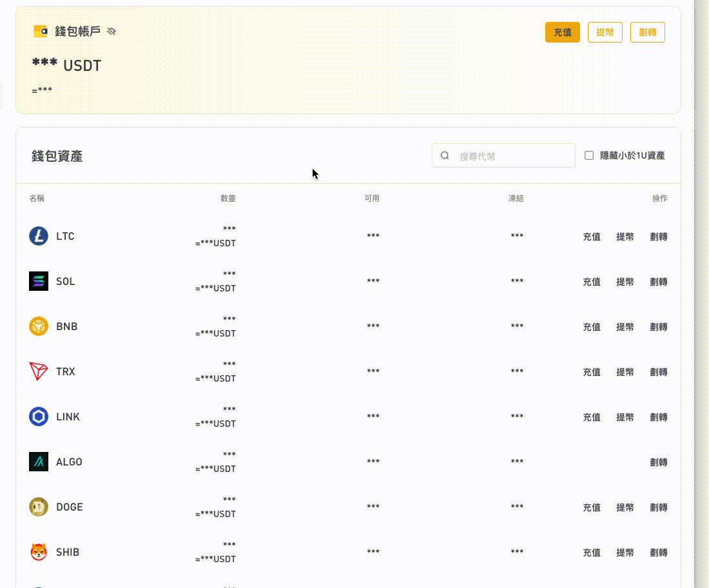Click the LINK coin icon
Viewport: 709px width, 588px height.
[x=39, y=416]
